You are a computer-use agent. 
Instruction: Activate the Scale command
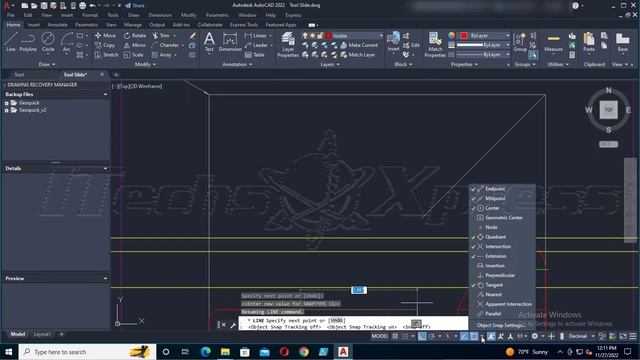tap(133, 55)
